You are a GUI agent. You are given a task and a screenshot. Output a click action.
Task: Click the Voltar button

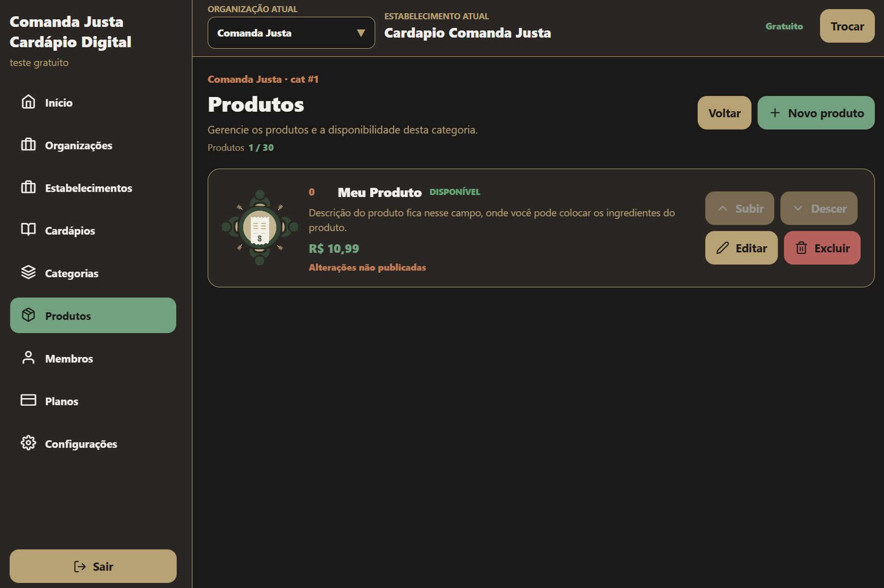[724, 113]
